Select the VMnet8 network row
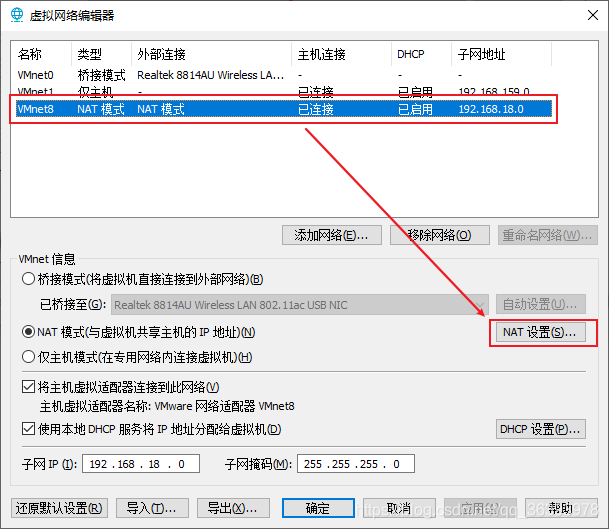The image size is (609, 529). (284, 109)
